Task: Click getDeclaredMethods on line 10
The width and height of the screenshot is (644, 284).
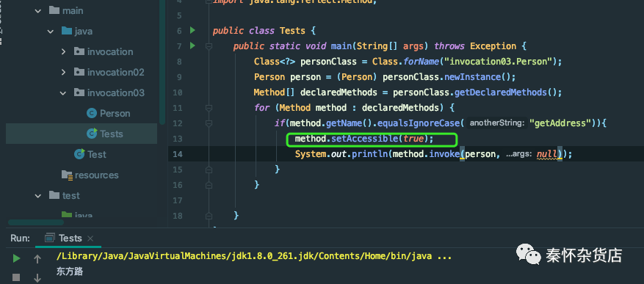Action: 501,92
